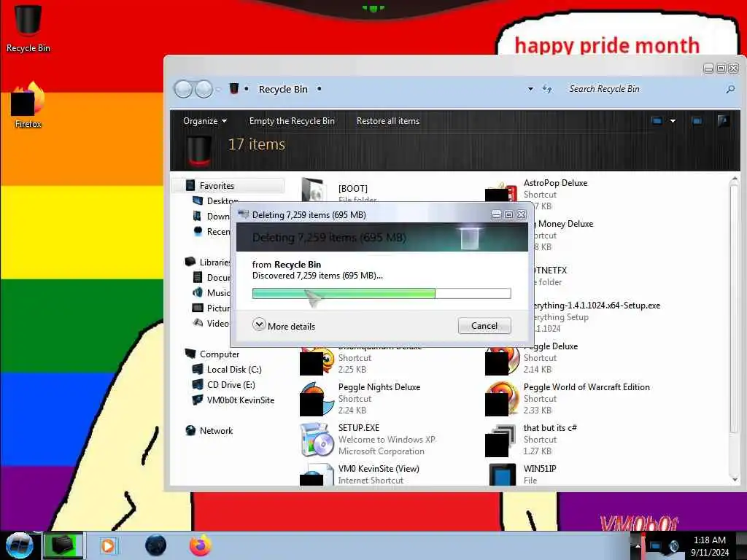This screenshot has width=747, height=560.
Task: Open the dark globe taskbar icon
Action: [x=156, y=545]
